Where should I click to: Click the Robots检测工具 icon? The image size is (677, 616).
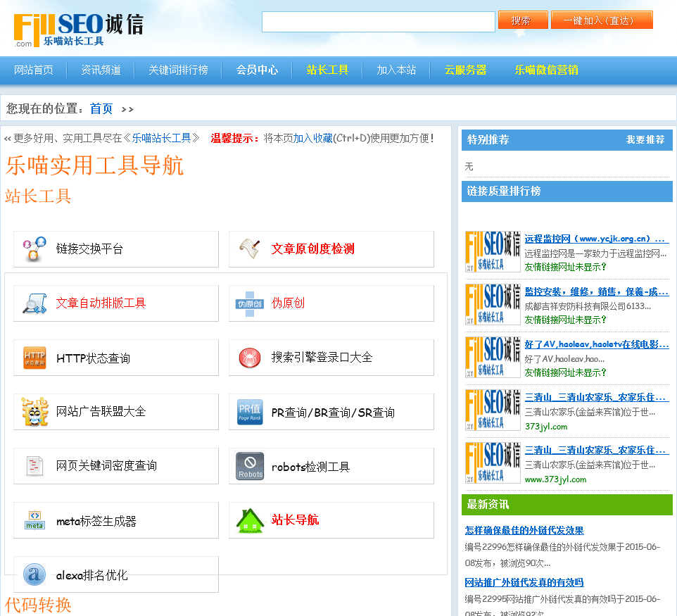click(250, 466)
